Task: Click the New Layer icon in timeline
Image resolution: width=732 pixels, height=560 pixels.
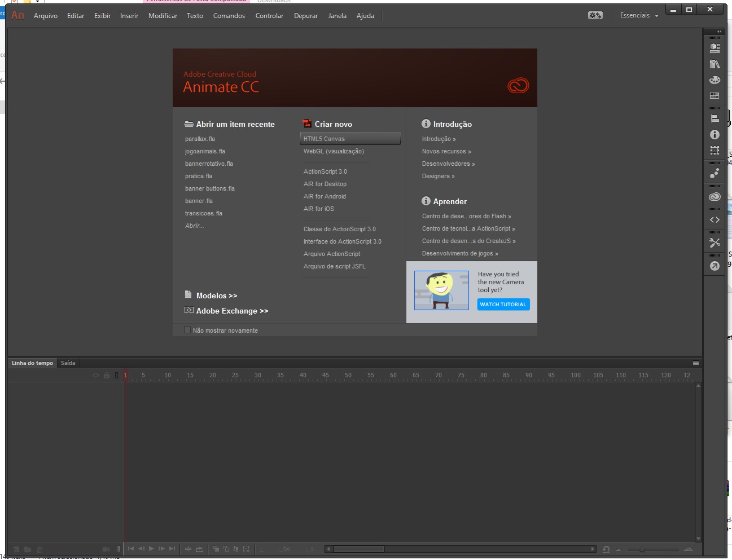Action: click(x=16, y=549)
